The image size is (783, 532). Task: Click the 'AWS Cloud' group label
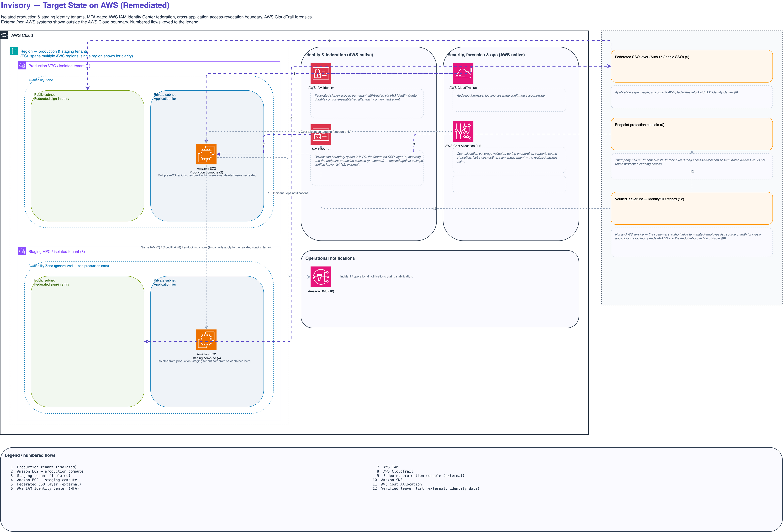coord(22,35)
